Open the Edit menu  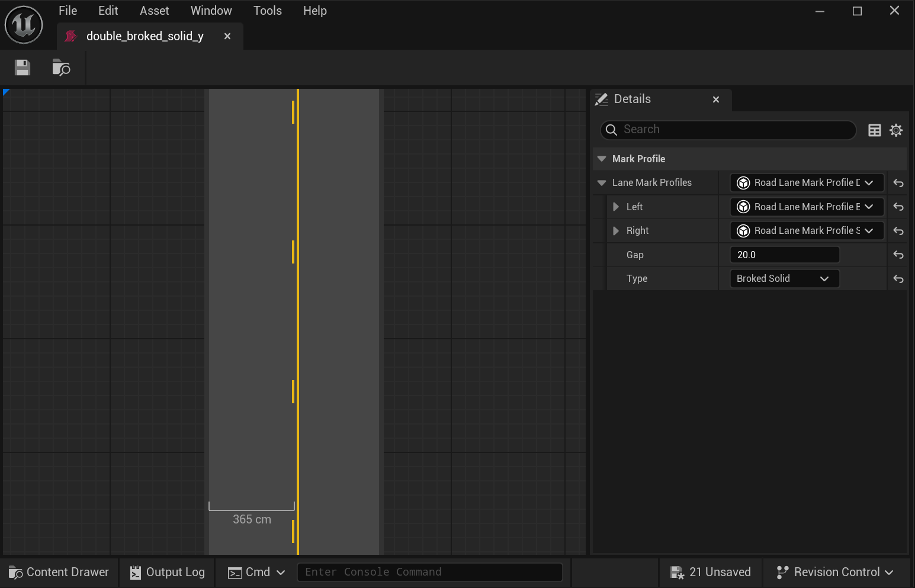click(x=108, y=11)
